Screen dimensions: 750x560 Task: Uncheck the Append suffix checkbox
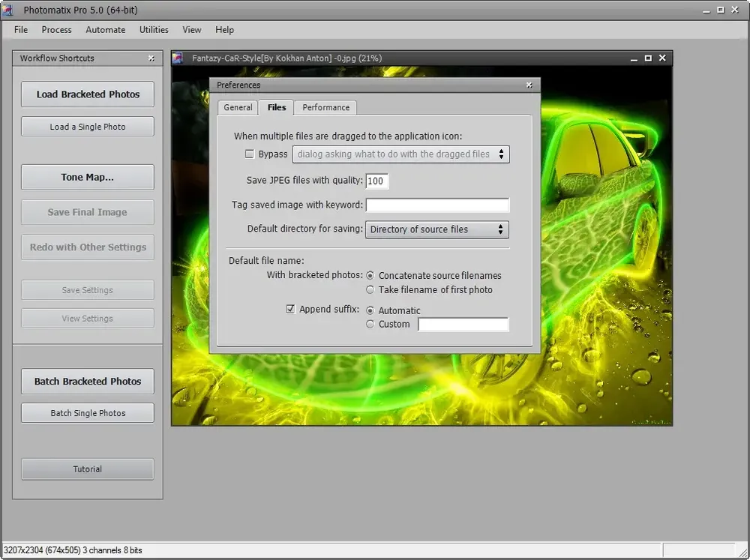tap(290, 309)
